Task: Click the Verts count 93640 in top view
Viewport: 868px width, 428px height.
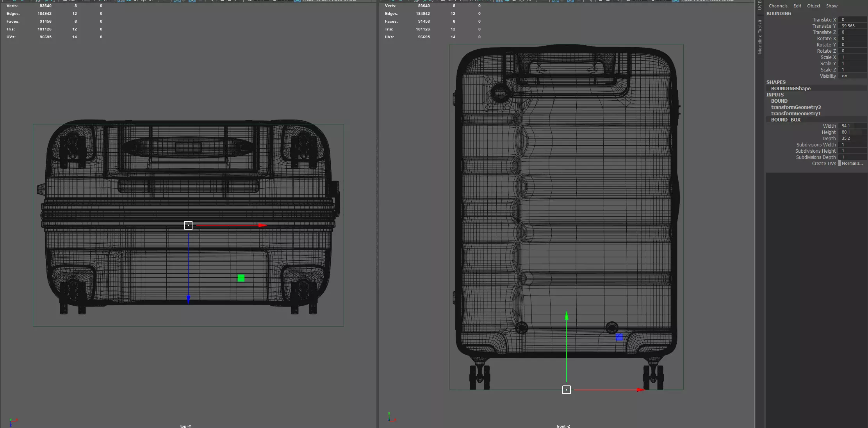Action: coord(46,6)
